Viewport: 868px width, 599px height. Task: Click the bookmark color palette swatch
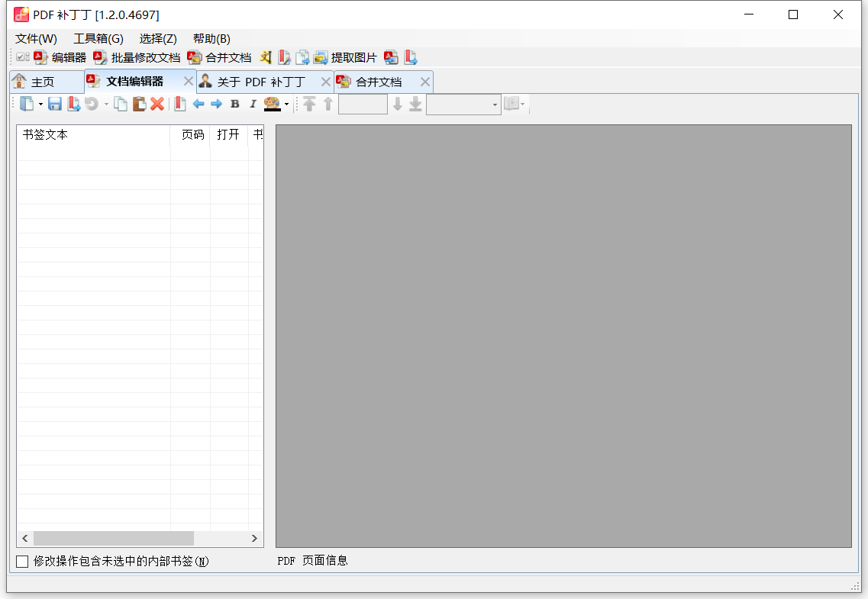(272, 105)
